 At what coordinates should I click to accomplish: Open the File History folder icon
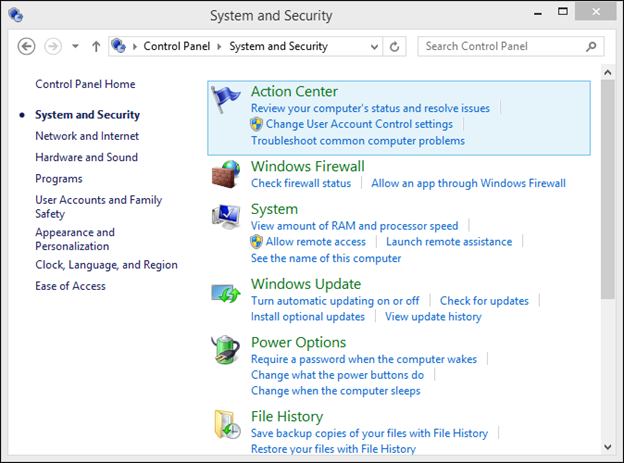pos(227,424)
